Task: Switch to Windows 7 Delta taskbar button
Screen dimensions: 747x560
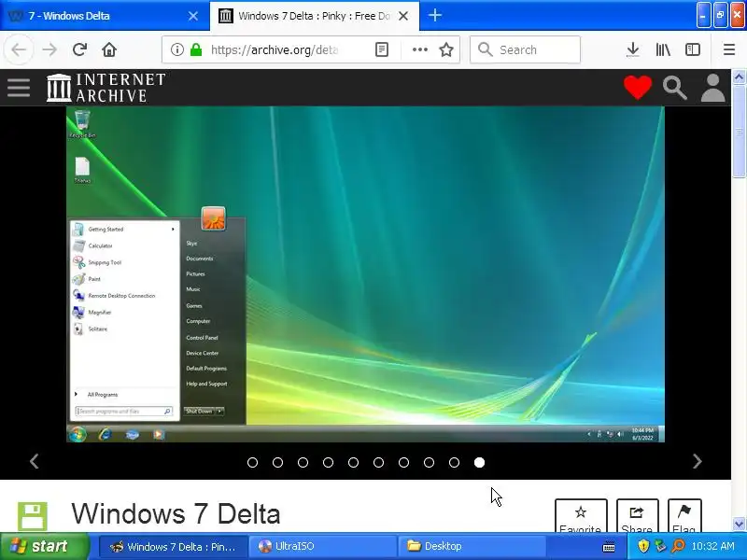Action: click(x=174, y=546)
